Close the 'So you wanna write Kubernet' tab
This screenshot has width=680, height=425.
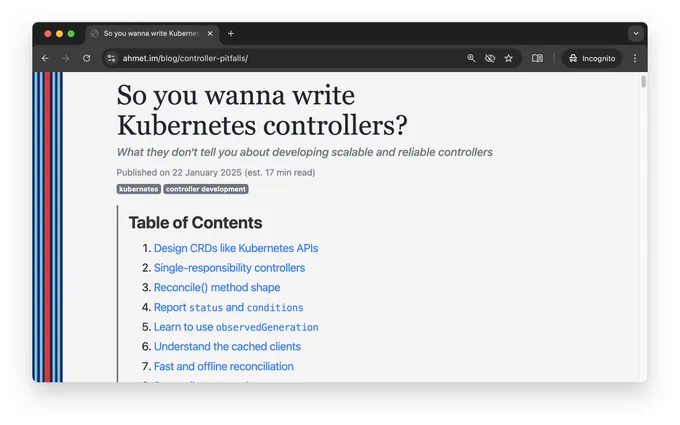pyautogui.click(x=210, y=33)
